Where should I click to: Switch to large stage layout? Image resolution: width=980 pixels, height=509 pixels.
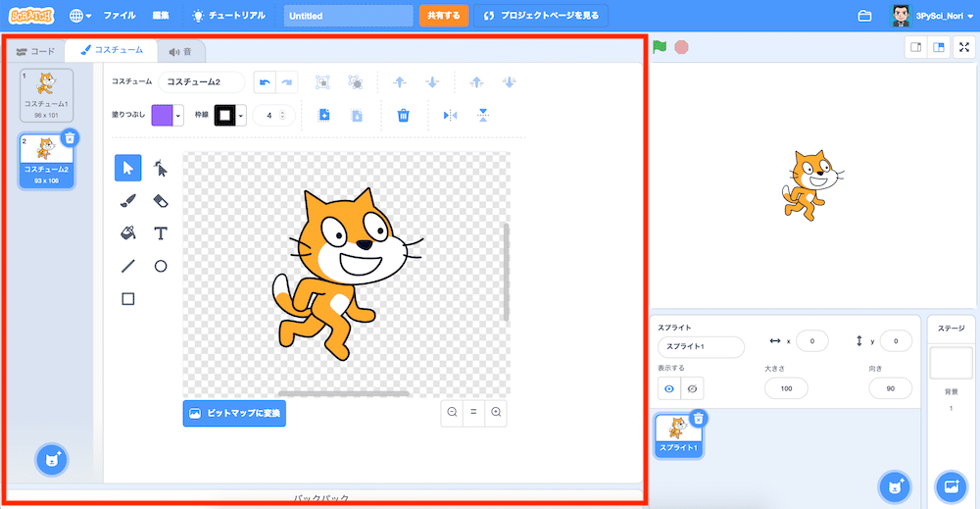pyautogui.click(x=939, y=47)
